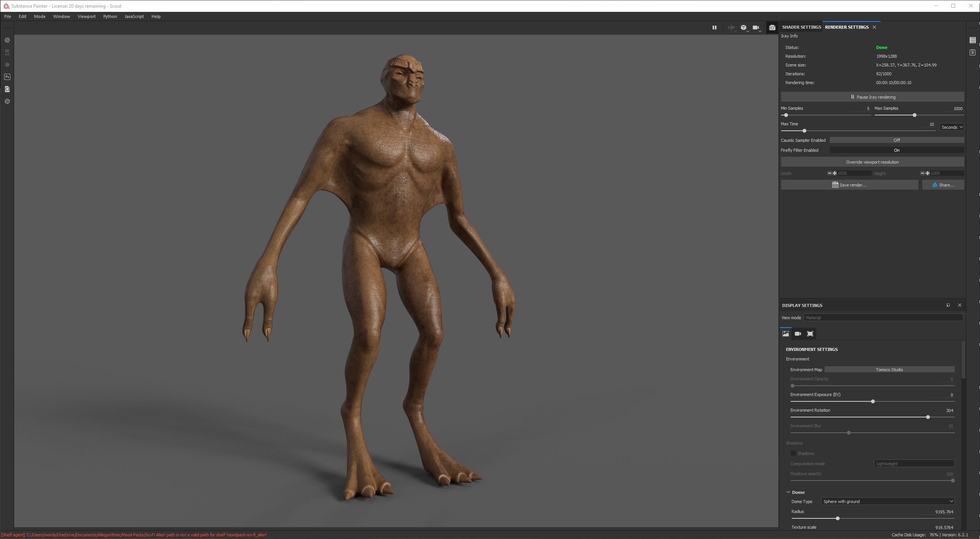Open the Window menu
Image resolution: width=980 pixels, height=539 pixels.
62,16
